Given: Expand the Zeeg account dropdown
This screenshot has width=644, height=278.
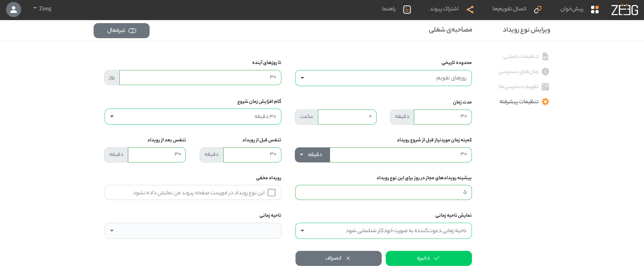Looking at the screenshot, I should point(42,8).
